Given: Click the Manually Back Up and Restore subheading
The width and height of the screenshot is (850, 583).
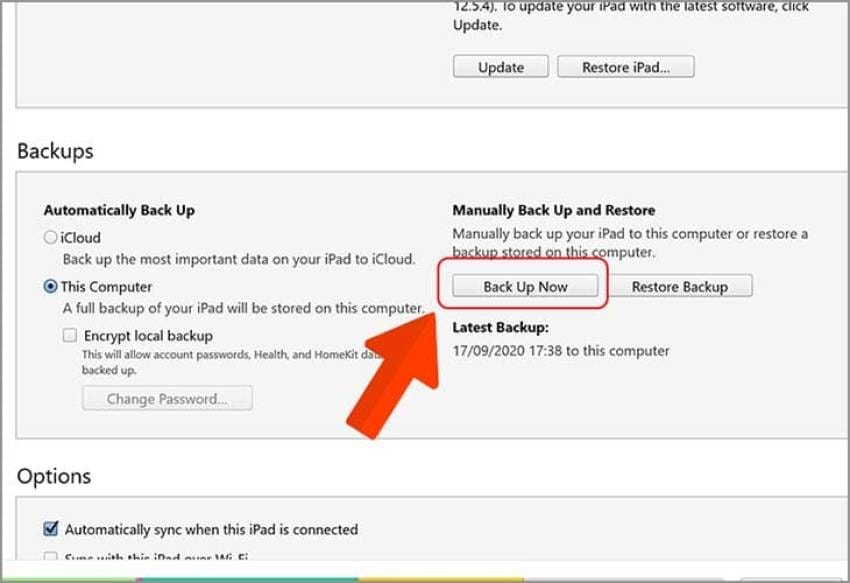Looking at the screenshot, I should [553, 210].
